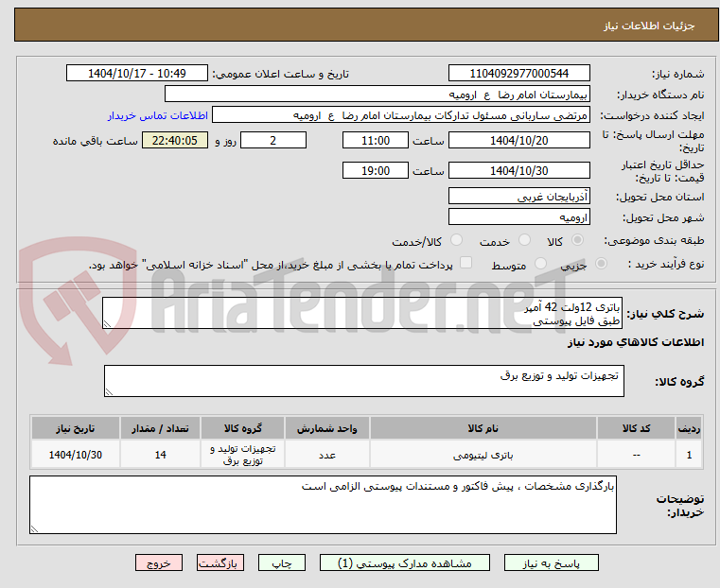Click the general description text area
Viewport: 720px width, 588px height.
pyautogui.click(x=362, y=313)
